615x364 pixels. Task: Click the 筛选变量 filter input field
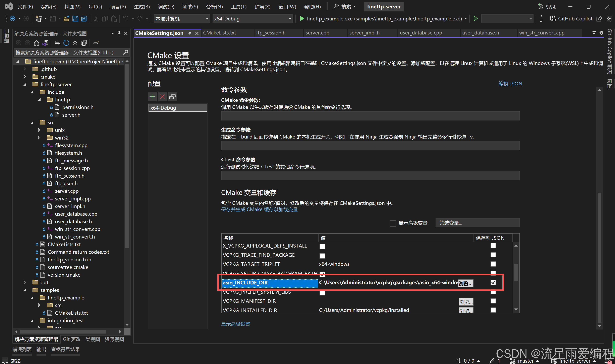tap(477, 223)
